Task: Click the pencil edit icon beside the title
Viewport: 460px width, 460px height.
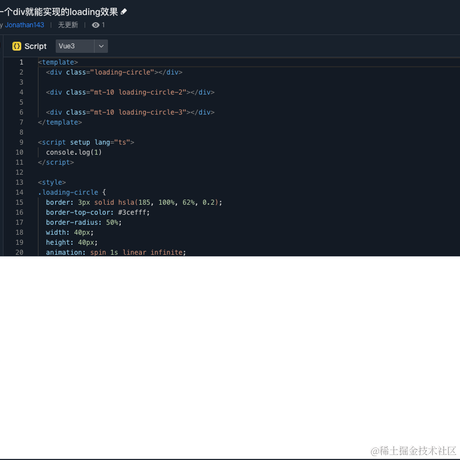Action: pyautogui.click(x=124, y=12)
